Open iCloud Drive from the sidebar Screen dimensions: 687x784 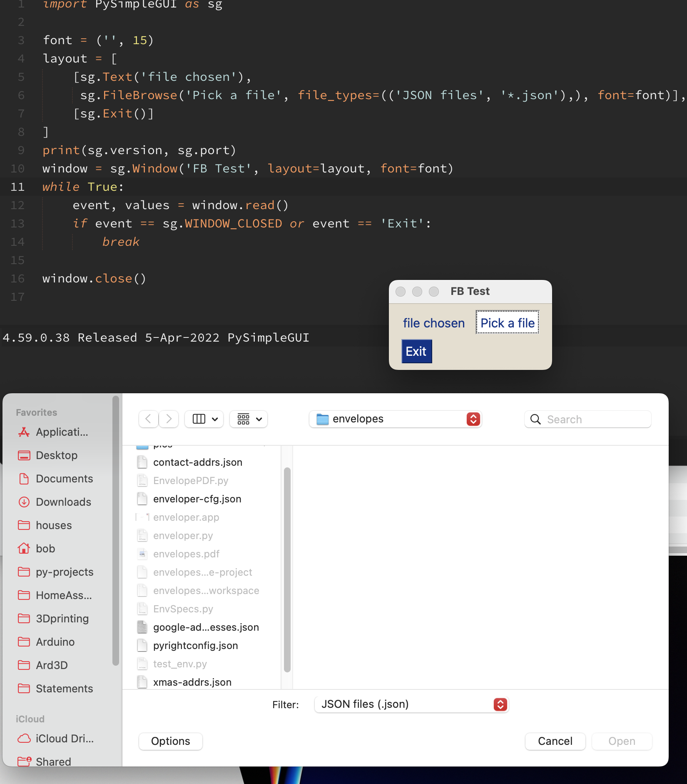[x=62, y=739]
